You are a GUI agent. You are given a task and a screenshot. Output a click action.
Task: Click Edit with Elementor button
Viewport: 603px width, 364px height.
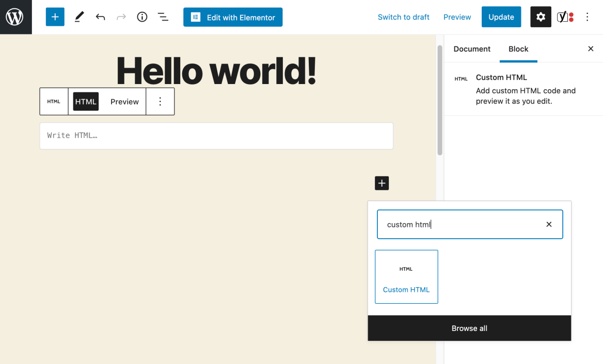point(233,17)
